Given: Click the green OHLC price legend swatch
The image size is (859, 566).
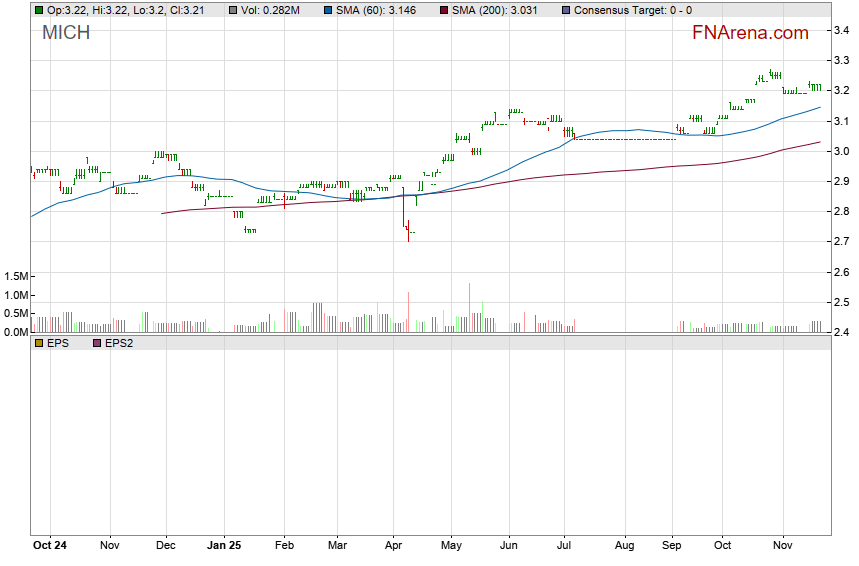Looking at the screenshot, I should pos(39,10).
